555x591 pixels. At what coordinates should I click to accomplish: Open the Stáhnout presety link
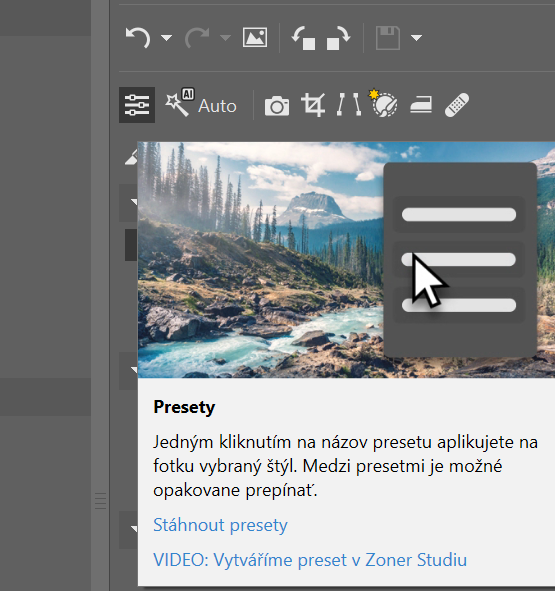[x=220, y=525]
